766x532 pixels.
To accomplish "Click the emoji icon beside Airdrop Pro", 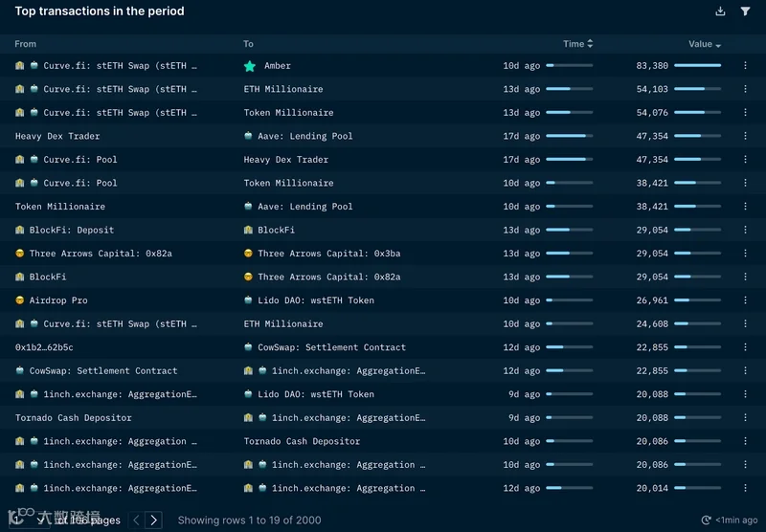I will 19,300.
